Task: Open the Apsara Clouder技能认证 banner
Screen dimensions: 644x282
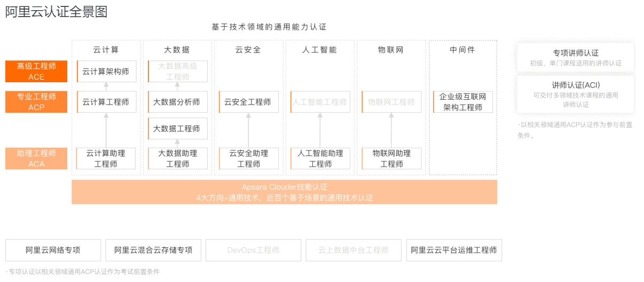Action: tap(285, 192)
